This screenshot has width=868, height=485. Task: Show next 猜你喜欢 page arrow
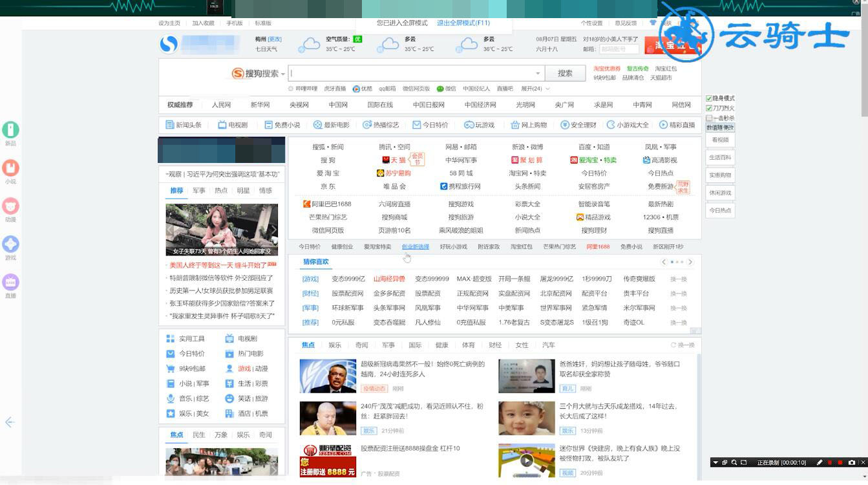[690, 262]
